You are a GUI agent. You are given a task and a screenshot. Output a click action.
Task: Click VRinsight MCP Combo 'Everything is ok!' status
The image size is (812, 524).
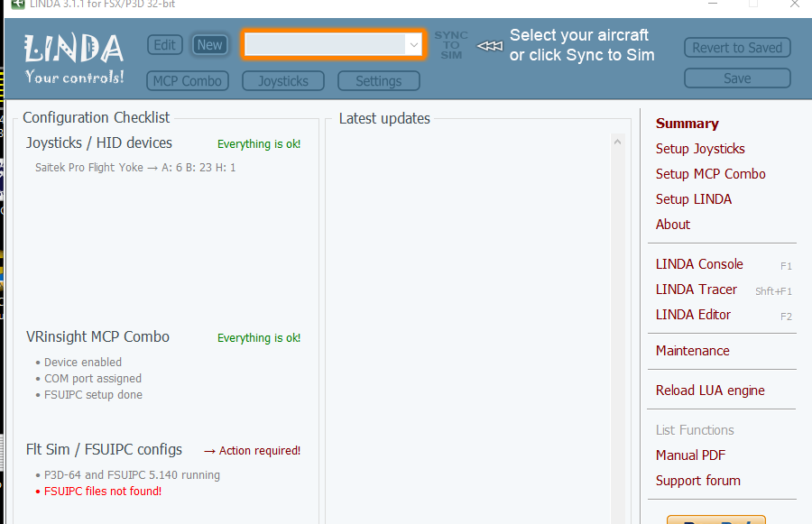click(259, 338)
